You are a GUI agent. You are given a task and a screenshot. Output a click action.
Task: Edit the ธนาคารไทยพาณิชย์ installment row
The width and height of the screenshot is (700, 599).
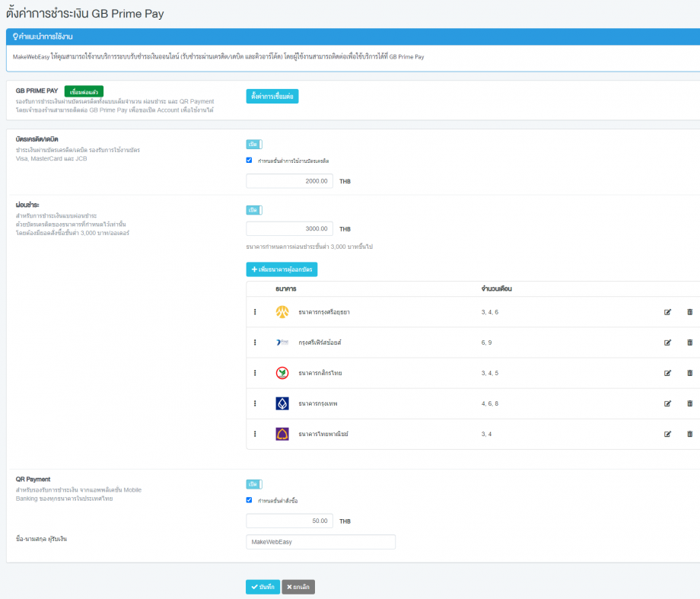(667, 434)
